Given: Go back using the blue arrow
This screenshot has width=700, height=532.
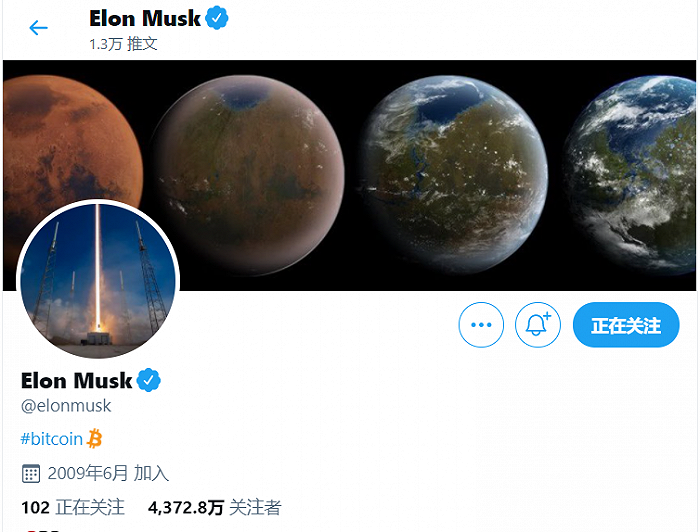Looking at the screenshot, I should tap(38, 28).
